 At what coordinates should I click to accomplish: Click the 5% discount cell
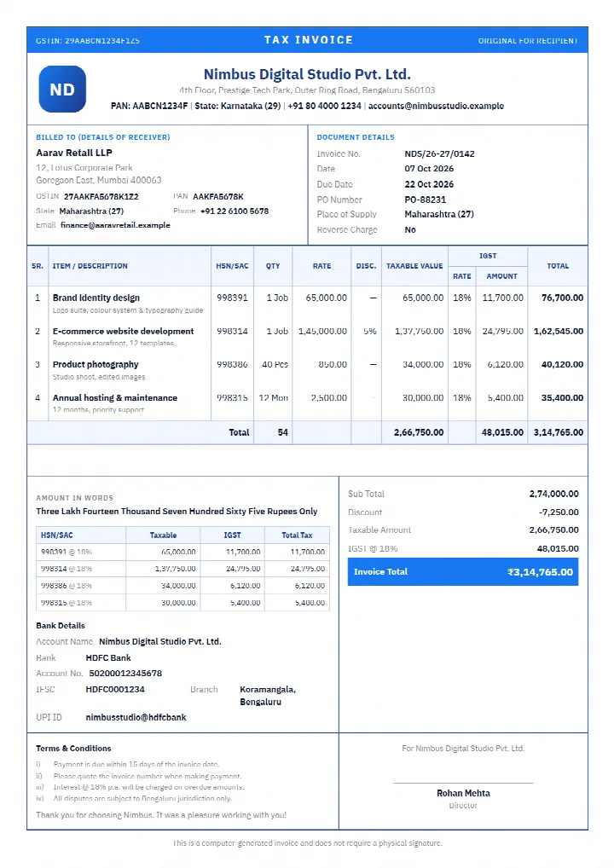370,331
